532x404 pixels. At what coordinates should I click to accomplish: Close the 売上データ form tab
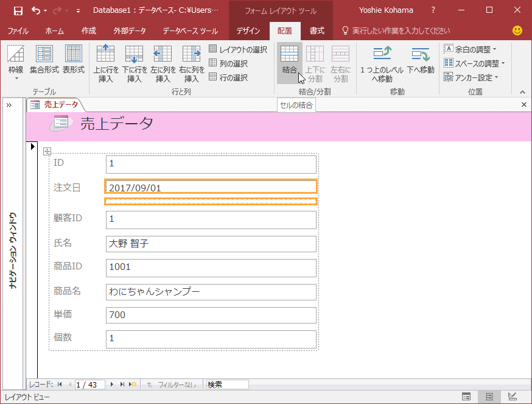(x=524, y=105)
